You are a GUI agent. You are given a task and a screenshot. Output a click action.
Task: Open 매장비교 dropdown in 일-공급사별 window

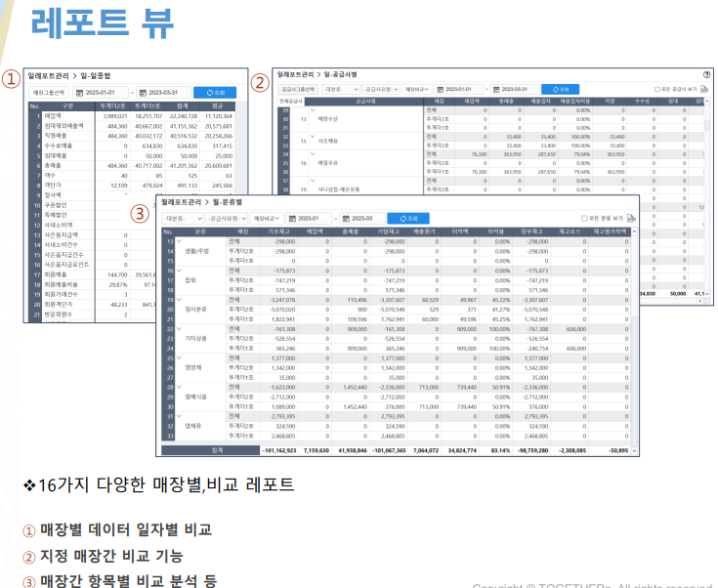[417, 89]
